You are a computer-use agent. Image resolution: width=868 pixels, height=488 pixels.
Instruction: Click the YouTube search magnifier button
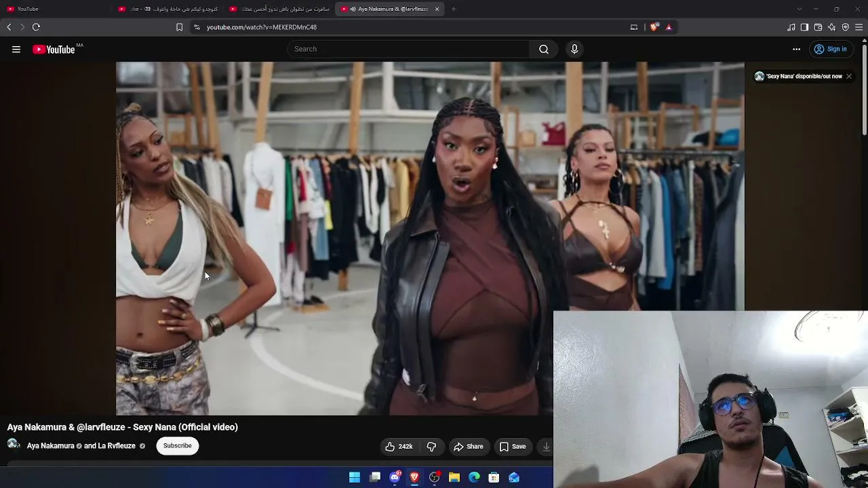[x=544, y=49]
